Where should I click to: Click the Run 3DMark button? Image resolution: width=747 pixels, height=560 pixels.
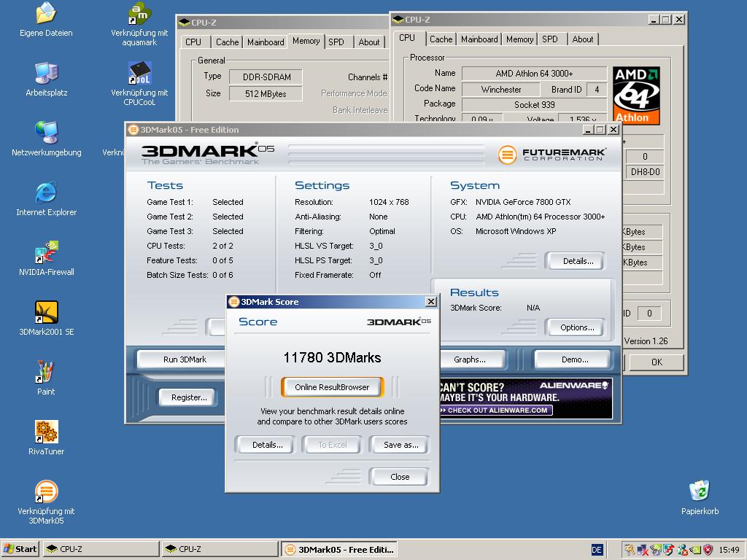coord(182,359)
